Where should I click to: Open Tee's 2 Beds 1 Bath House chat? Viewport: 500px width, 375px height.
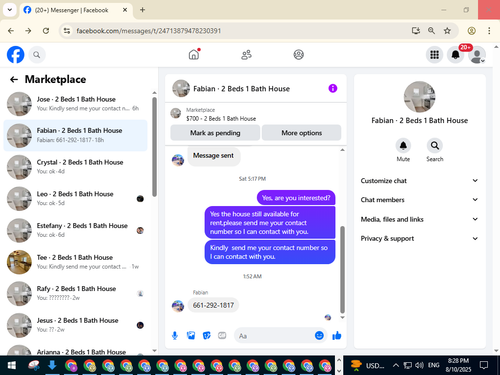[75, 262]
